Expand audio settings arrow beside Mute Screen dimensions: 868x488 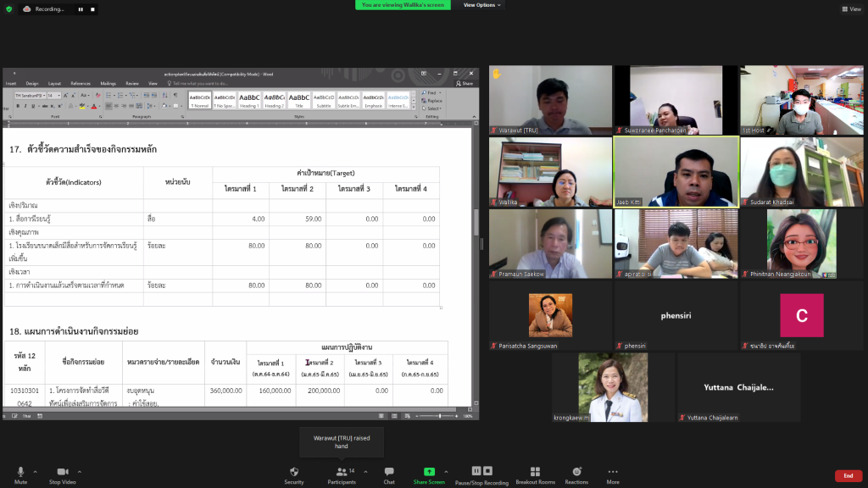coord(35,471)
